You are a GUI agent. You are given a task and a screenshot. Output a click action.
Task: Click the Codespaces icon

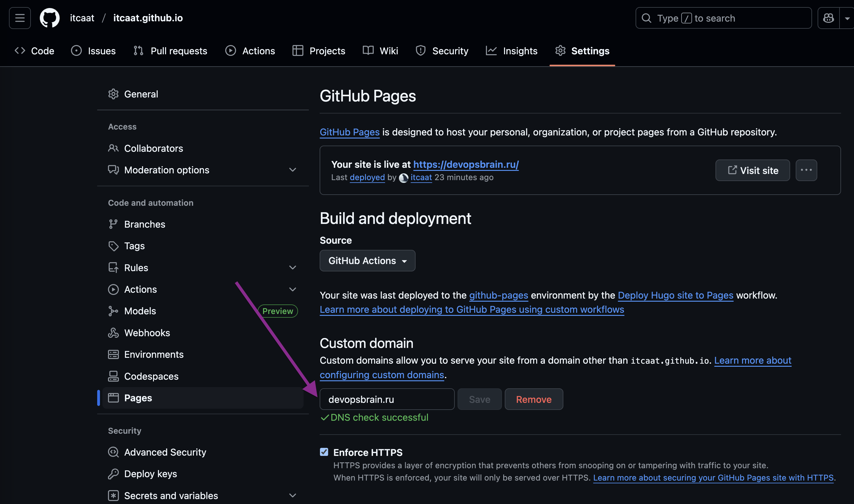click(x=114, y=376)
